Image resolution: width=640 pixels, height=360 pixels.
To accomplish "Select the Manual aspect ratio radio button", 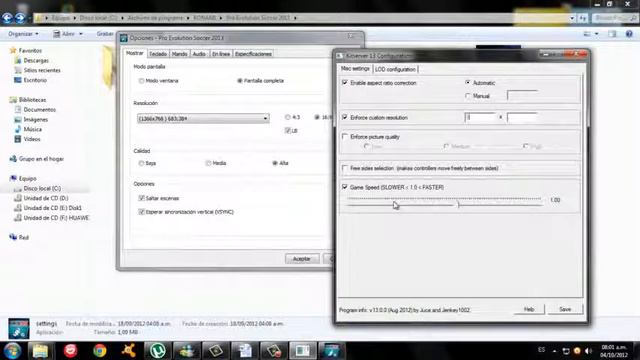I will point(468,96).
